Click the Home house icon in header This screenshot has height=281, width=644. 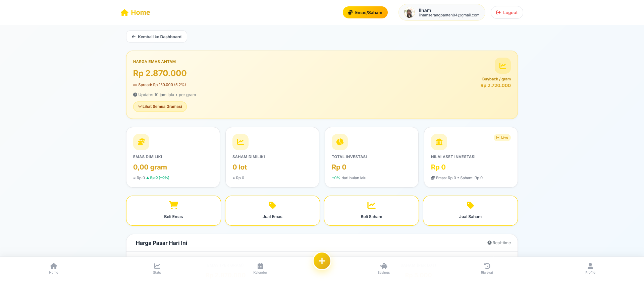[x=124, y=13]
